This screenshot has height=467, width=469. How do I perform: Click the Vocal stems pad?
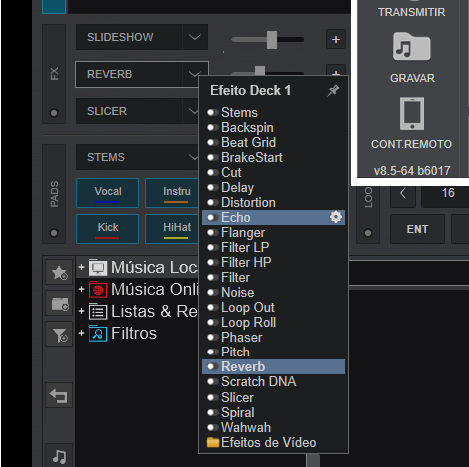(107, 193)
